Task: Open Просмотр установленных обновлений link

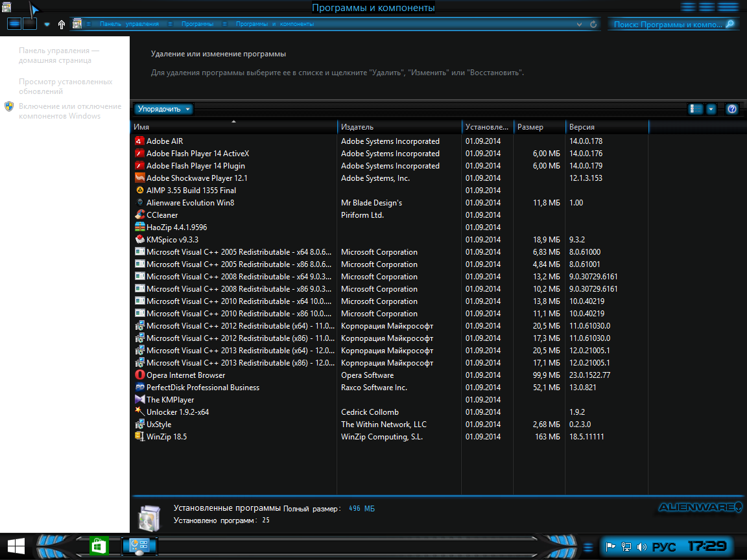Action: (x=65, y=86)
